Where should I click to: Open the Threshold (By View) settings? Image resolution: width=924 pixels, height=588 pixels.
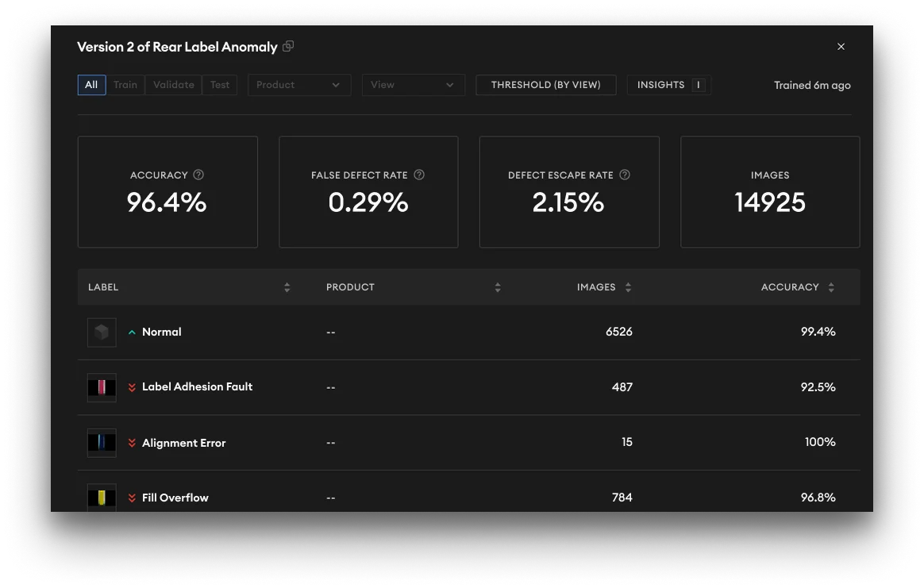[x=545, y=84]
